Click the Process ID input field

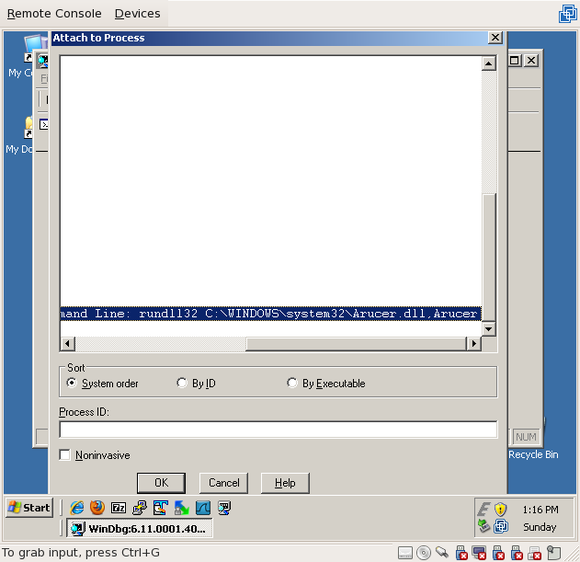(x=278, y=430)
